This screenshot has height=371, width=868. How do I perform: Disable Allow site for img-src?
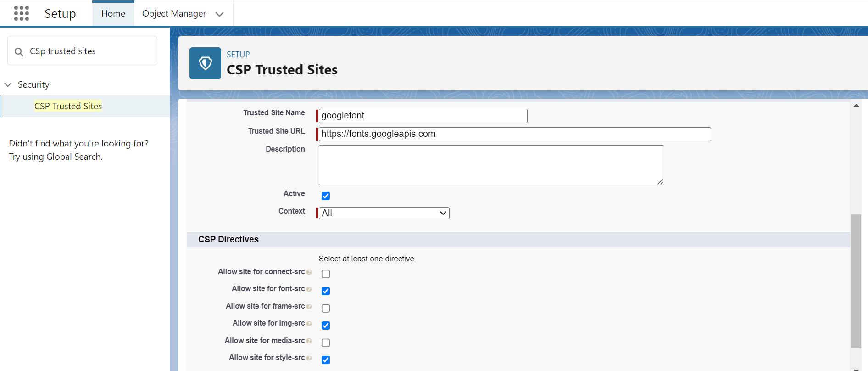click(326, 326)
